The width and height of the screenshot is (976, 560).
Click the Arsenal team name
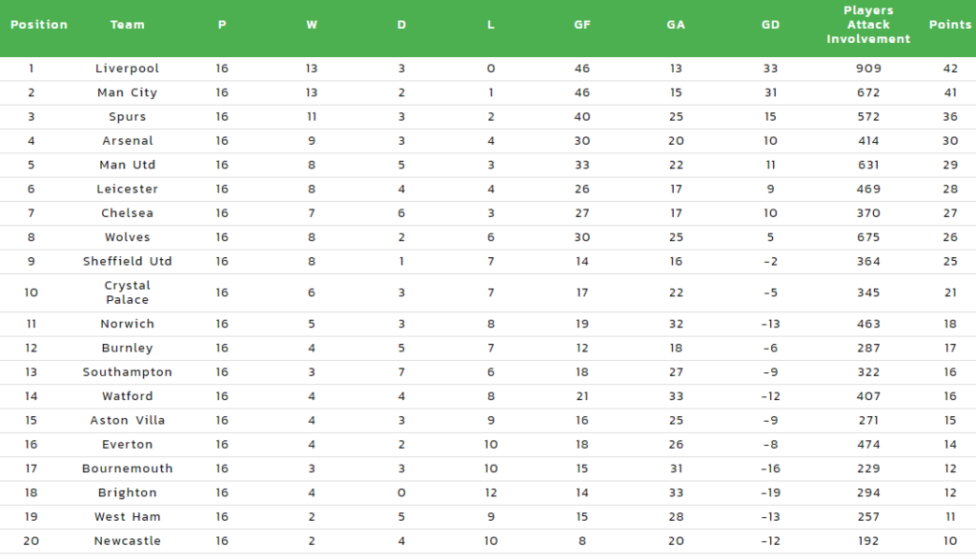point(128,141)
